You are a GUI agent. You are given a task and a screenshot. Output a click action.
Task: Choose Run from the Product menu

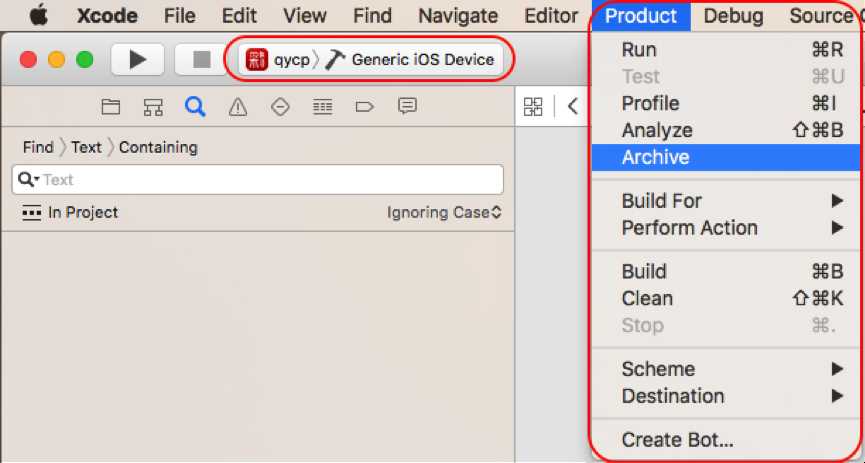725,50
